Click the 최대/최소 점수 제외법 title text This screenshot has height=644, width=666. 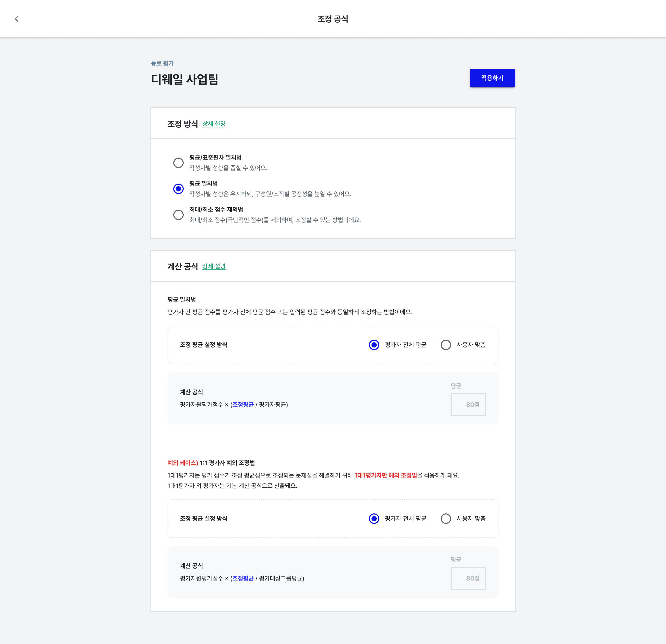coord(216,210)
